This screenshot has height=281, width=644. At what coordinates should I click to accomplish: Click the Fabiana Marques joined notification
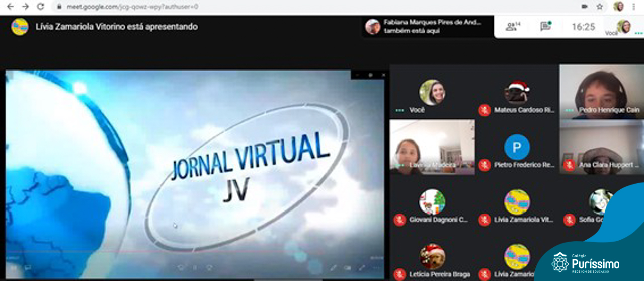428,26
